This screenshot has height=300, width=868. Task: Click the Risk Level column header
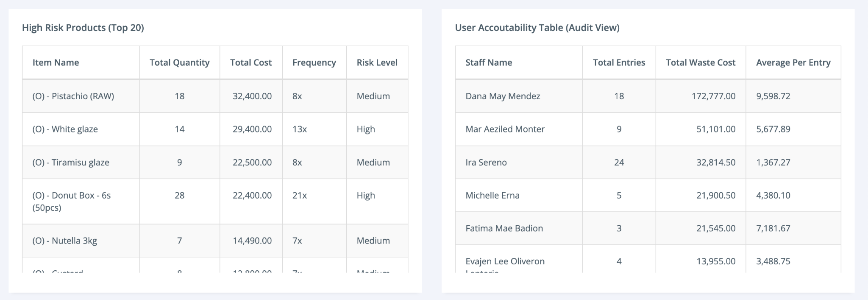(377, 62)
